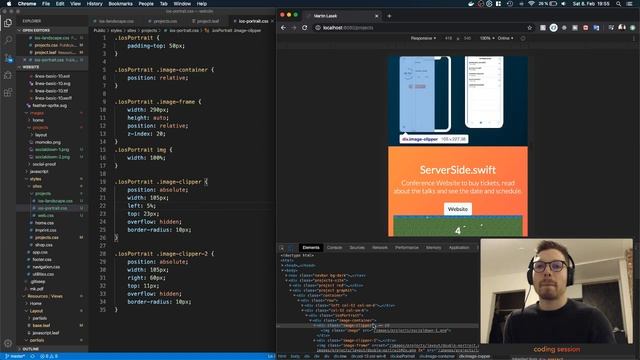Click the Website button on ServerSide.swift card
The width and height of the screenshot is (640, 360).
pos(458,209)
